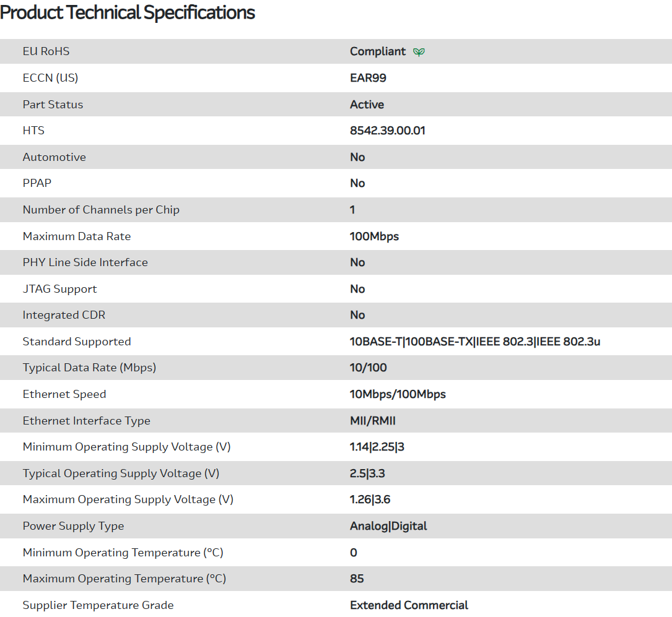Click the Product Technical Specifications heading
This screenshot has height=617, width=672.
(128, 12)
